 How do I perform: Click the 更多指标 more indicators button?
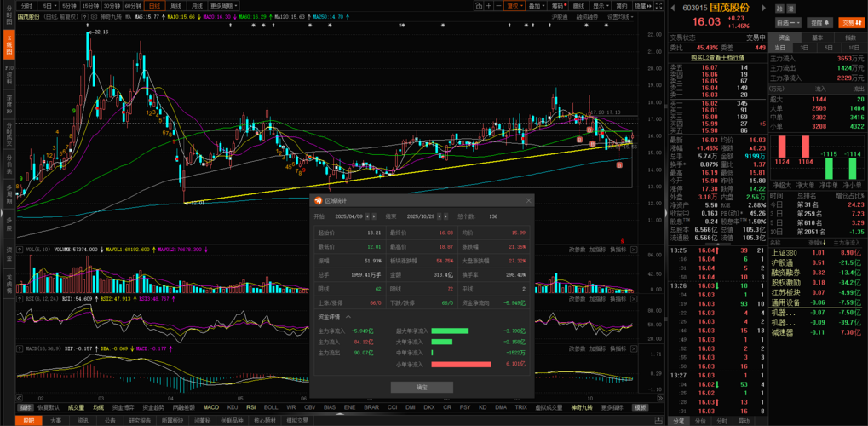(x=611, y=407)
